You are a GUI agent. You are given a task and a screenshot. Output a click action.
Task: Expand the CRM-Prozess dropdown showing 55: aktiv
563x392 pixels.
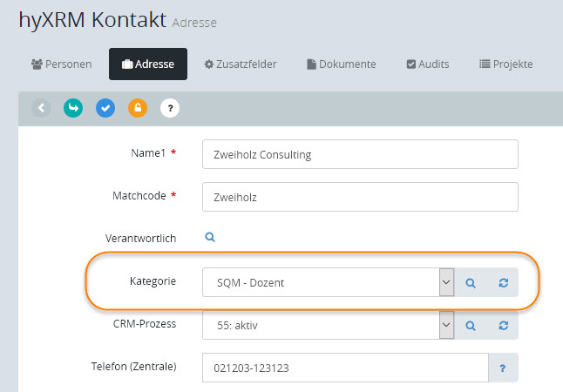click(328, 325)
